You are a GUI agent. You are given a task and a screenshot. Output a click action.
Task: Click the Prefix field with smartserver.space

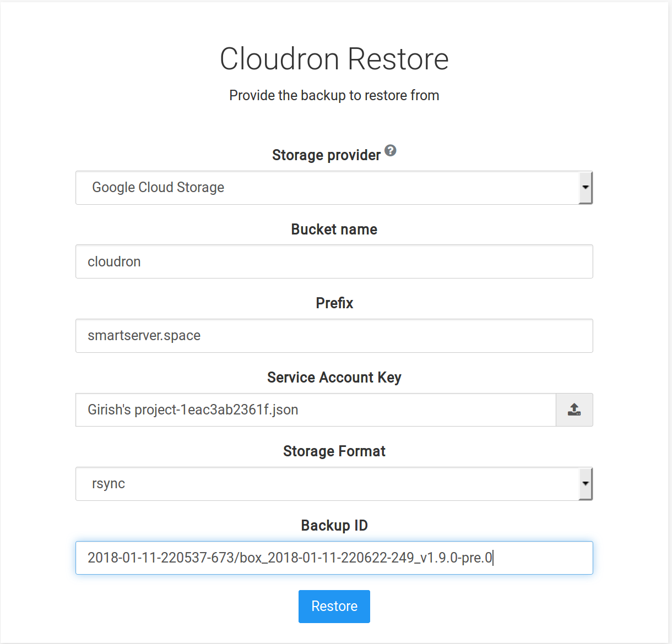pyautogui.click(x=334, y=336)
